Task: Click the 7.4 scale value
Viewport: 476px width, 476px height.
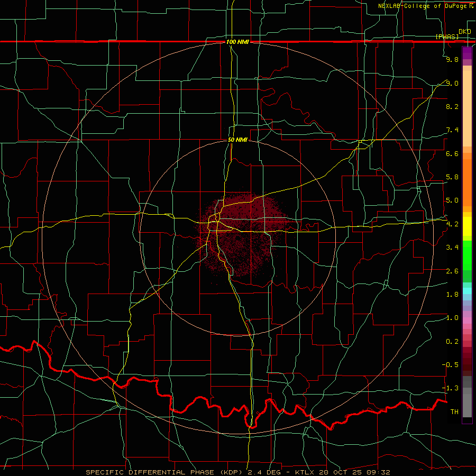Action: [452, 130]
